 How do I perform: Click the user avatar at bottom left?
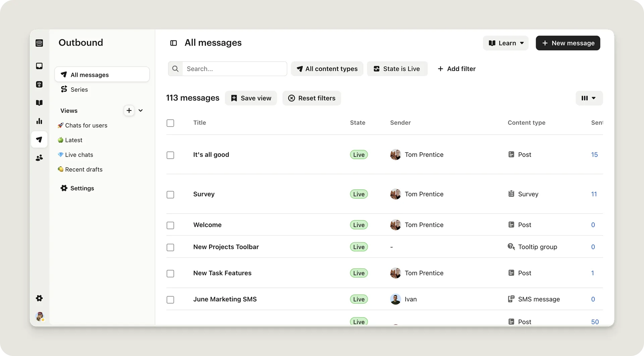click(x=40, y=316)
